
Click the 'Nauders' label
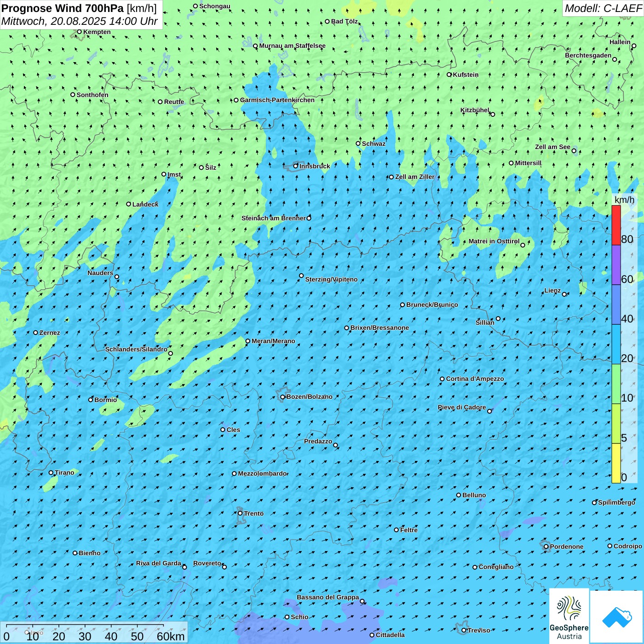[100, 273]
